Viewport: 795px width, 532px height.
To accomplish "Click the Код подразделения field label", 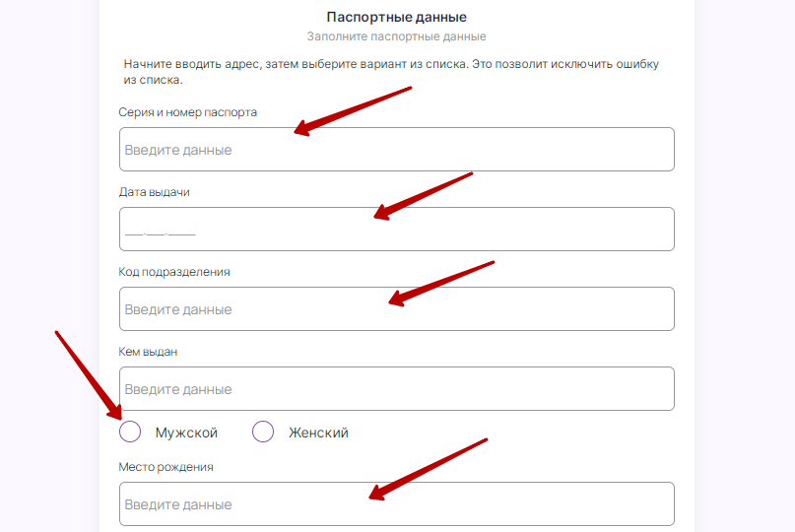I will 174,272.
